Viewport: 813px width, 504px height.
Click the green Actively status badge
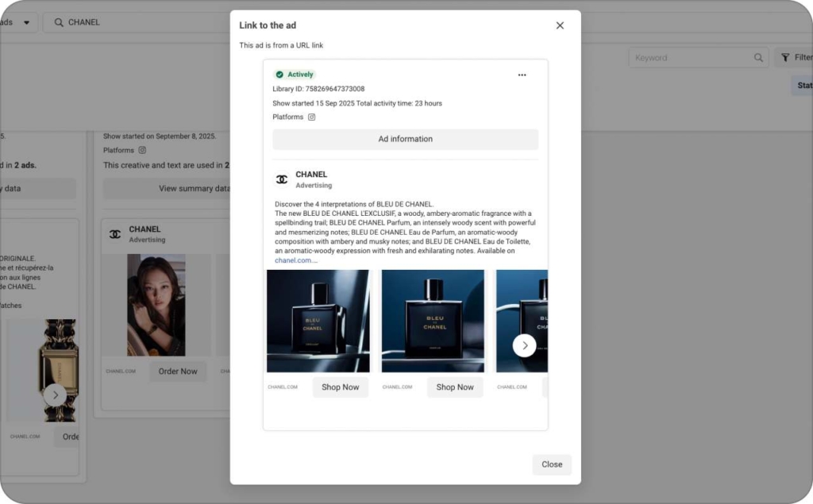click(295, 75)
